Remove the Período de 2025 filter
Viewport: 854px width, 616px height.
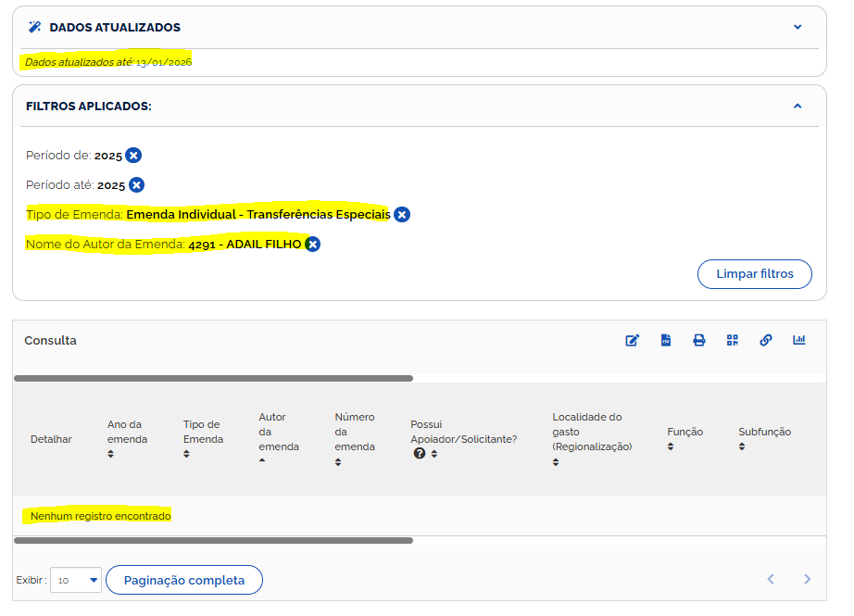click(x=133, y=156)
